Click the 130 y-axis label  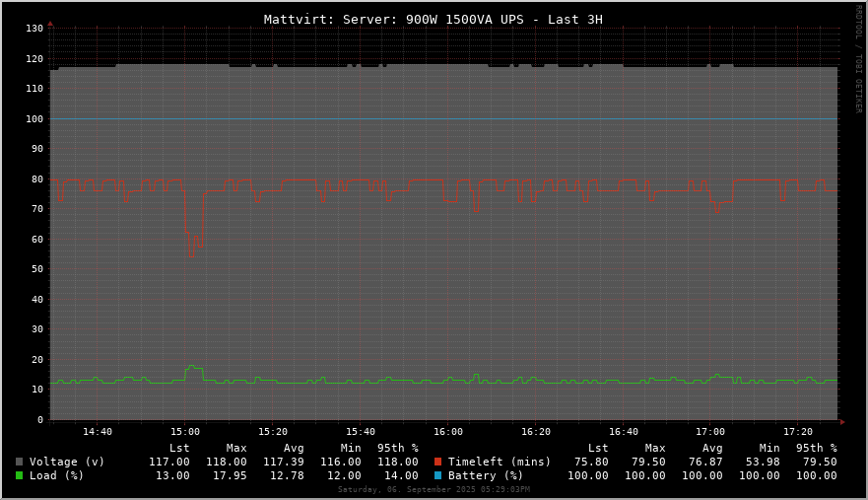34,29
